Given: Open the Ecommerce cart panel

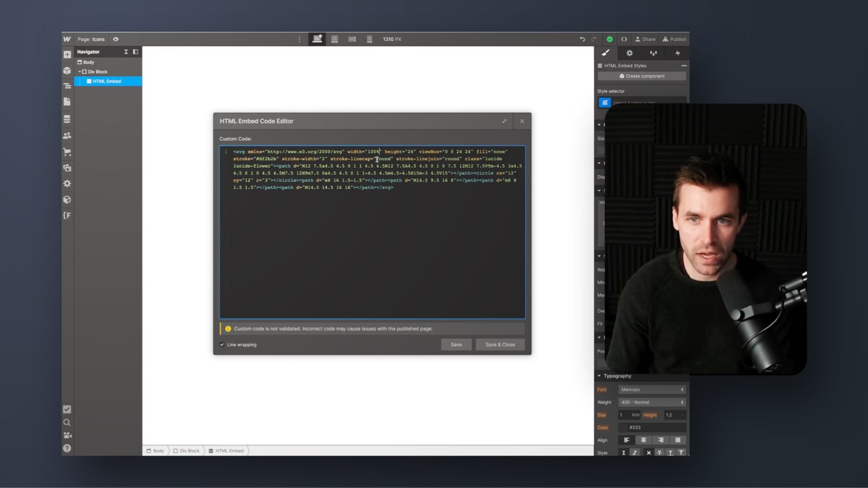Looking at the screenshot, I should [67, 152].
